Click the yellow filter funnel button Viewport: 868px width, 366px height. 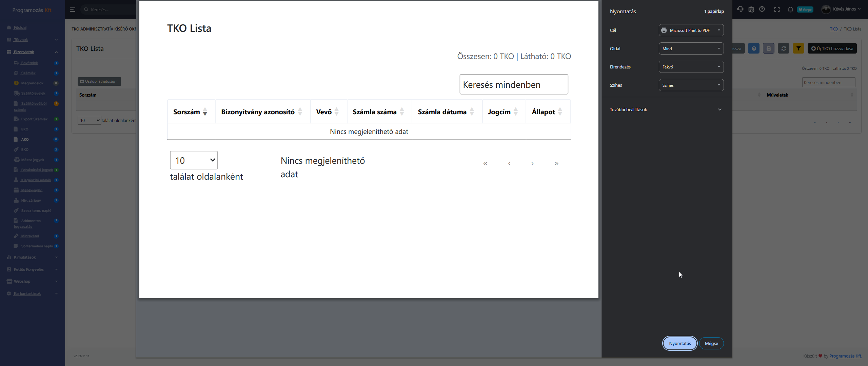point(798,48)
